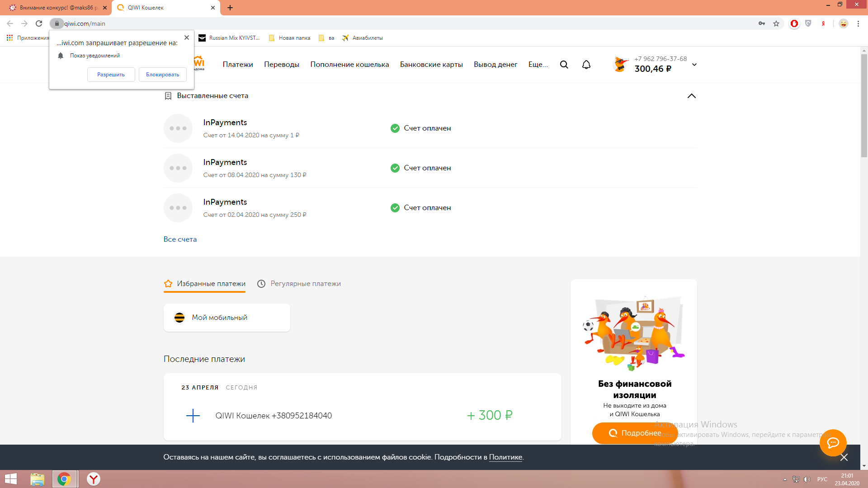
Task: Click the Beeline icon in Мой мобильный
Action: click(179, 318)
